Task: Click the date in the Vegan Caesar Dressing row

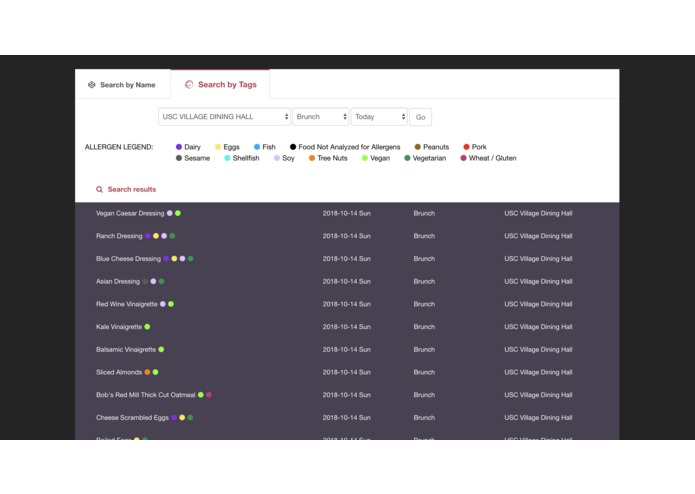Action: [x=347, y=214]
